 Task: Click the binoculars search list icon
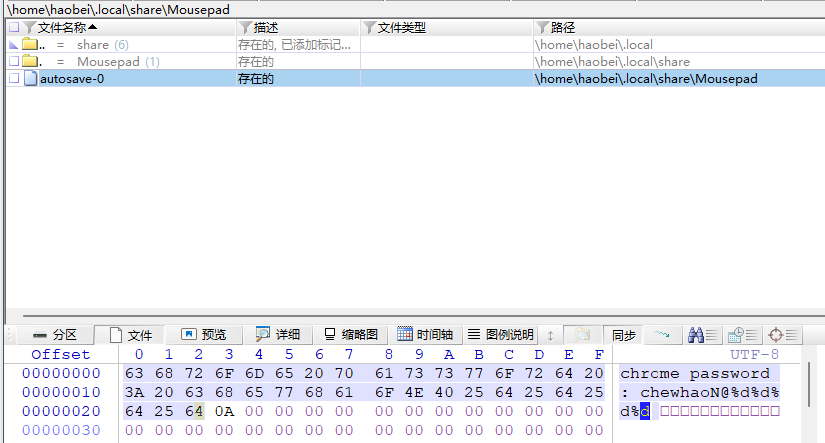[703, 335]
